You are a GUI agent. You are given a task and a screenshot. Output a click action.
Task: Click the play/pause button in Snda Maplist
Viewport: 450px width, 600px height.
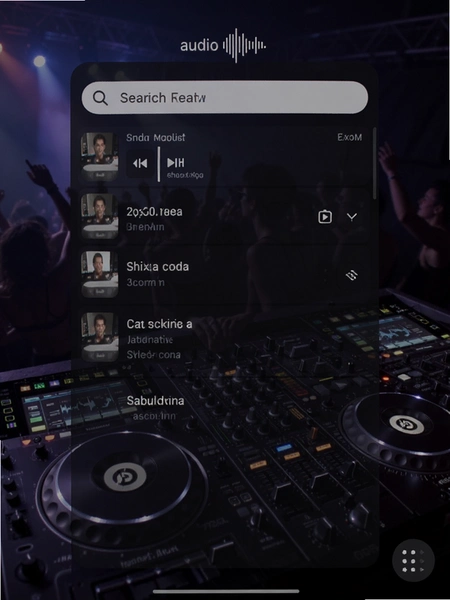pyautogui.click(x=176, y=163)
